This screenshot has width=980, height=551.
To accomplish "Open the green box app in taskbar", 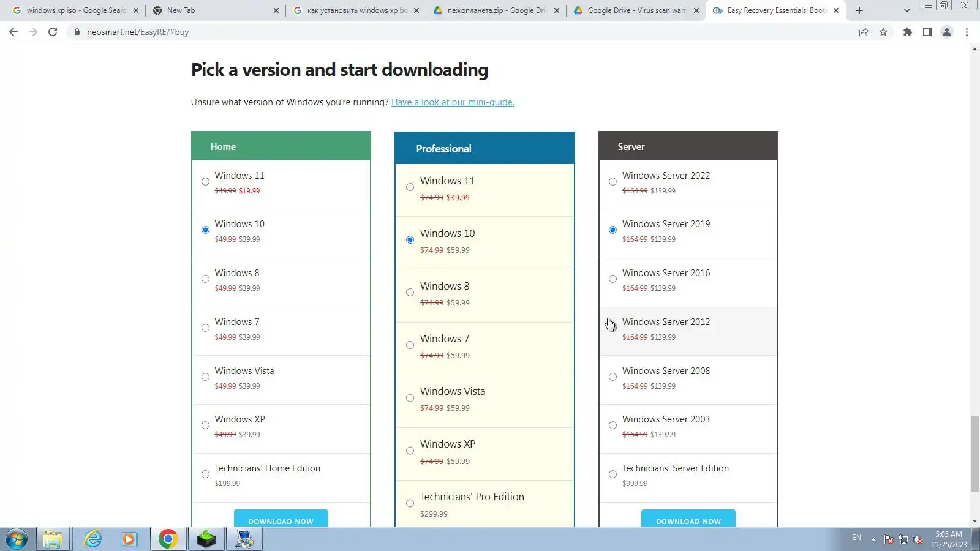I will [x=206, y=539].
